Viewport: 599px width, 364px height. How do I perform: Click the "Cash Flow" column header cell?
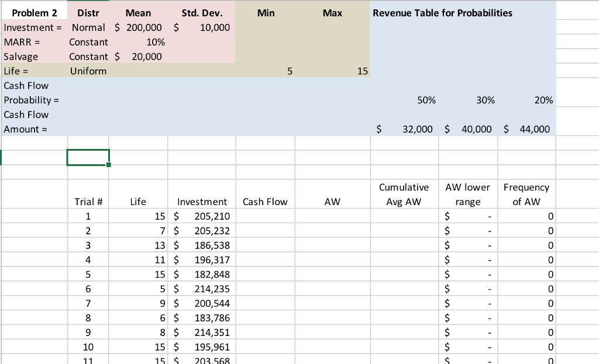(265, 202)
